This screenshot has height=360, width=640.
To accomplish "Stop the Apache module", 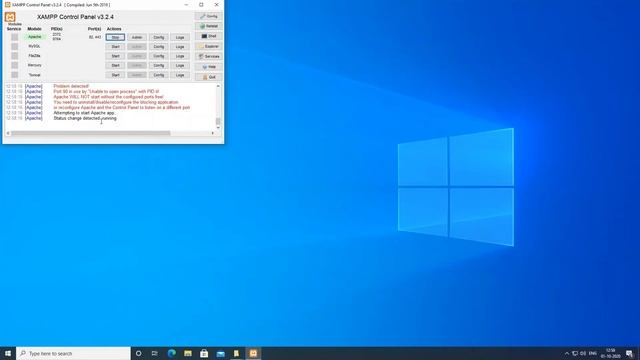I will [115, 37].
